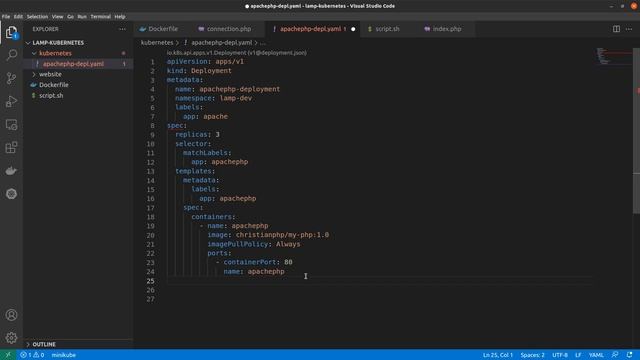Change encoding via UTF-8 status item
Image resolution: width=640 pixels, height=360 pixels.
560,355
